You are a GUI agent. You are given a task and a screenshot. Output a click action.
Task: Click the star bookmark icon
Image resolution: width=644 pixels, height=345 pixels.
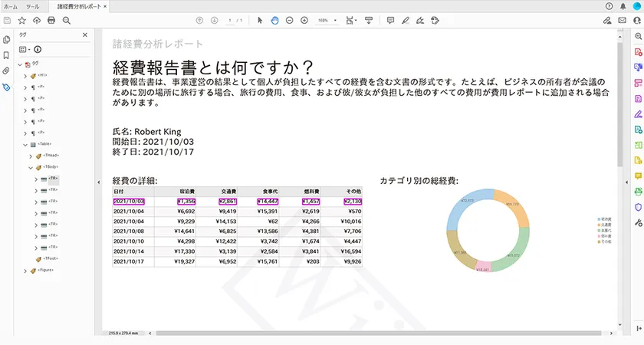click(21, 20)
